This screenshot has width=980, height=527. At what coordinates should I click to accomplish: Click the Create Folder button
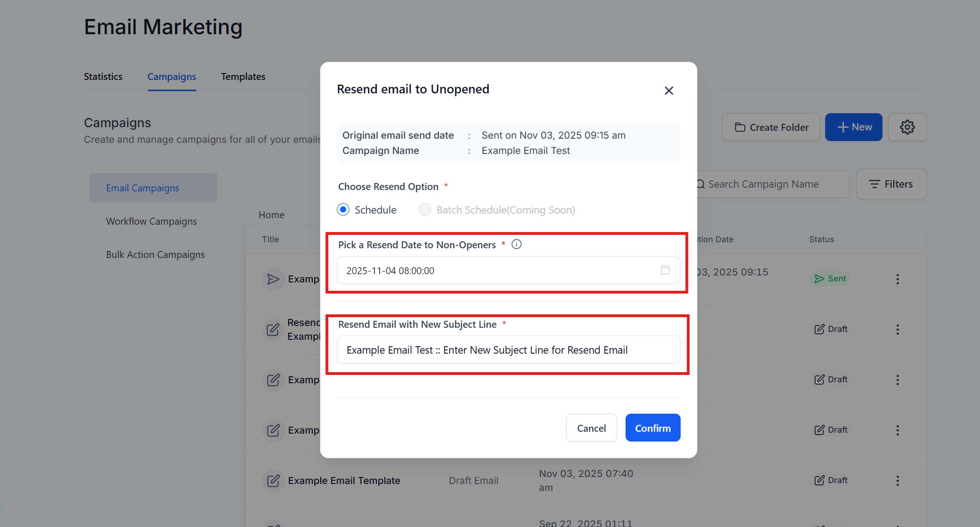point(771,127)
